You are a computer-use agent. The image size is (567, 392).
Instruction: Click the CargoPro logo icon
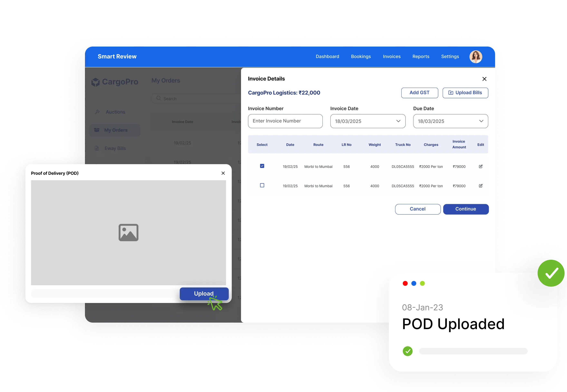[95, 82]
